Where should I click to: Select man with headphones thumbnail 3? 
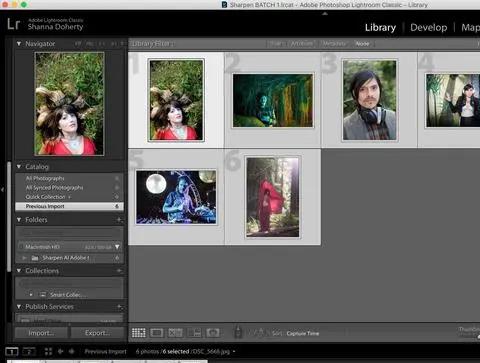(369, 100)
